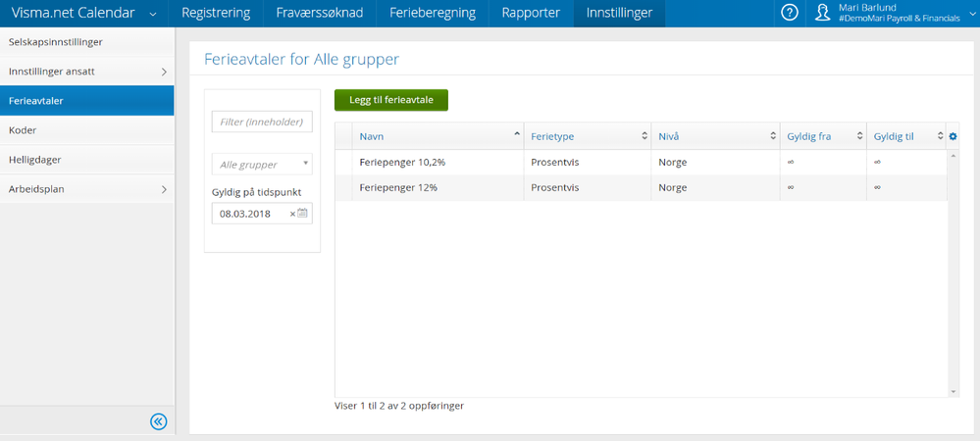
Task: Open calendar date picker icon
Action: click(302, 213)
